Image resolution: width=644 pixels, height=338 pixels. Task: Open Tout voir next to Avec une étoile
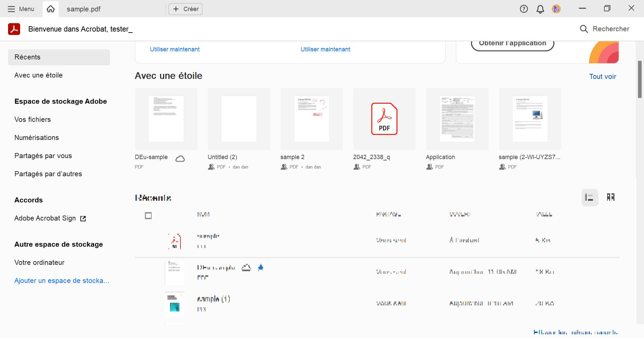[x=602, y=76]
